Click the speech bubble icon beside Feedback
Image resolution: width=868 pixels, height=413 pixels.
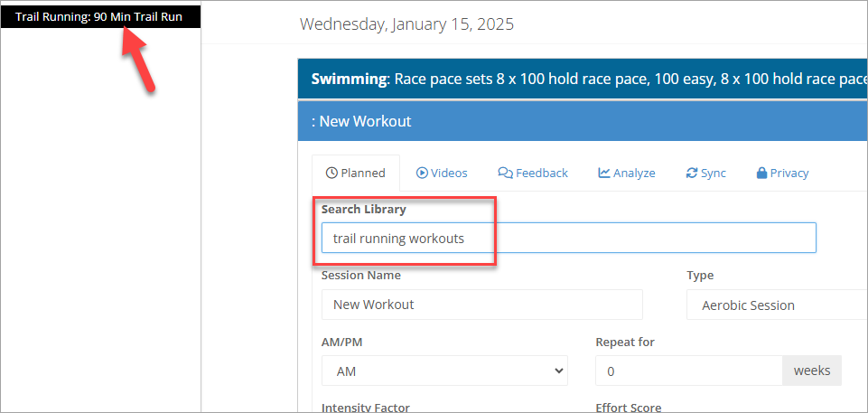(x=505, y=173)
